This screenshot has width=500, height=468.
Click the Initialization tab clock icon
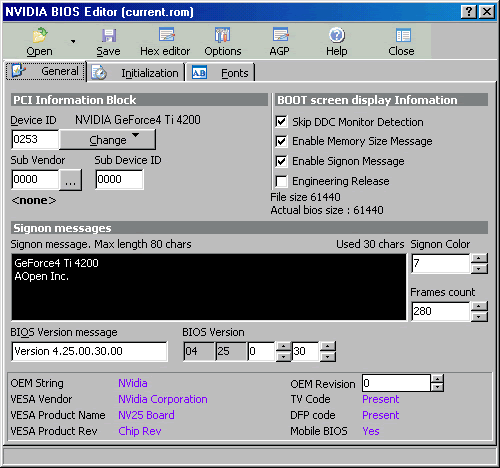pos(99,73)
